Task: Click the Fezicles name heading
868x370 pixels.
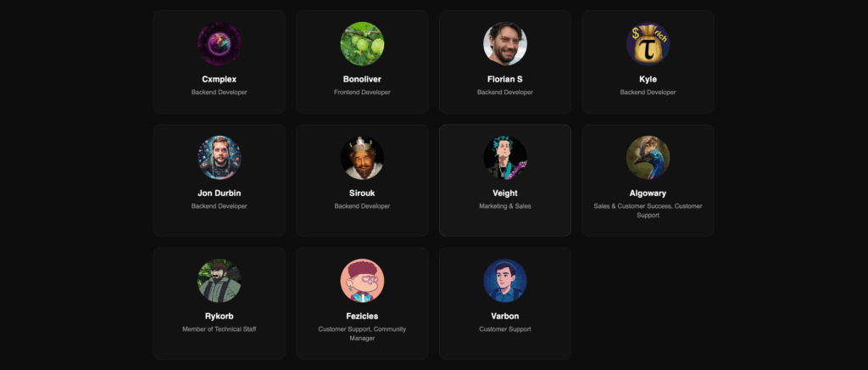Action: coord(362,317)
